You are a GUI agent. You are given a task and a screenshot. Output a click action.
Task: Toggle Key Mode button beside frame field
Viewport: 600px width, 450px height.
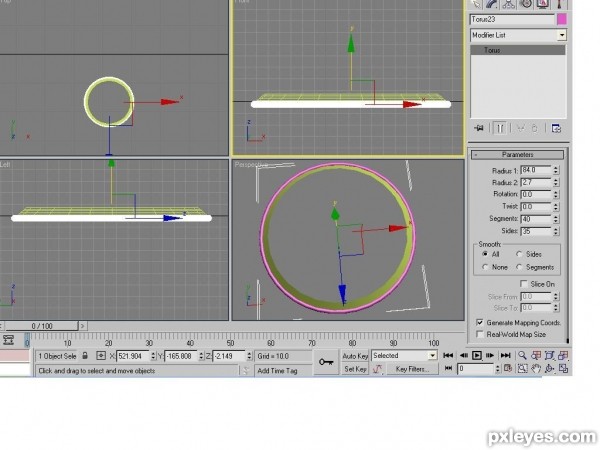click(x=448, y=368)
